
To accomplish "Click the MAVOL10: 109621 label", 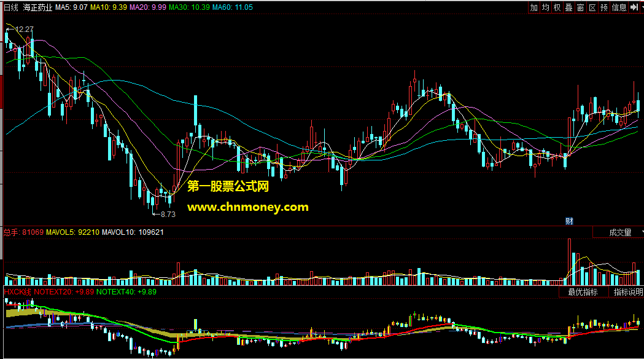I will coord(133,232).
